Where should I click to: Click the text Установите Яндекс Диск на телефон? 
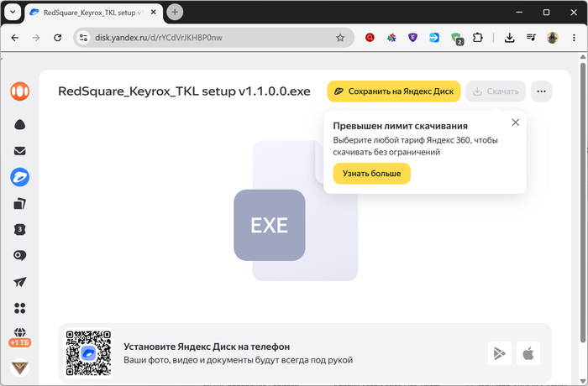click(x=207, y=347)
